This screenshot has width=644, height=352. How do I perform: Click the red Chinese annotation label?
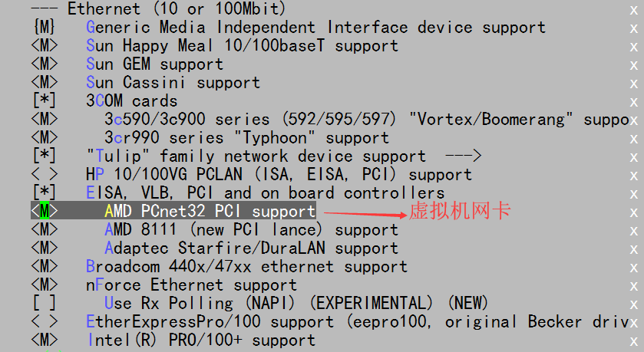tap(460, 211)
